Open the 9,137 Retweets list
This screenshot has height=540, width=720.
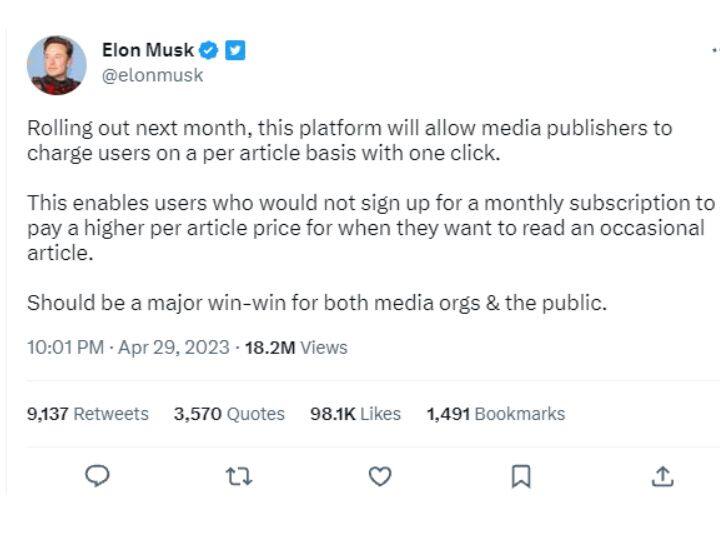coord(87,414)
